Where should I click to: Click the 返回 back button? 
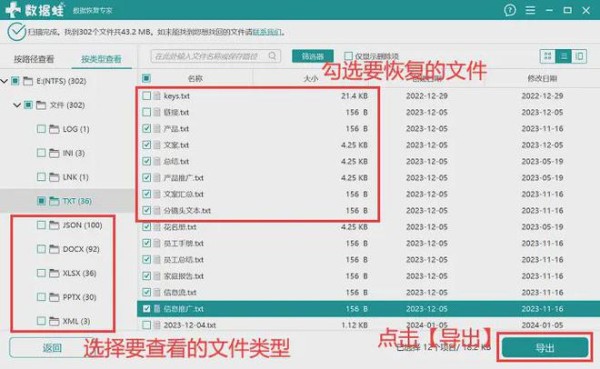point(52,348)
